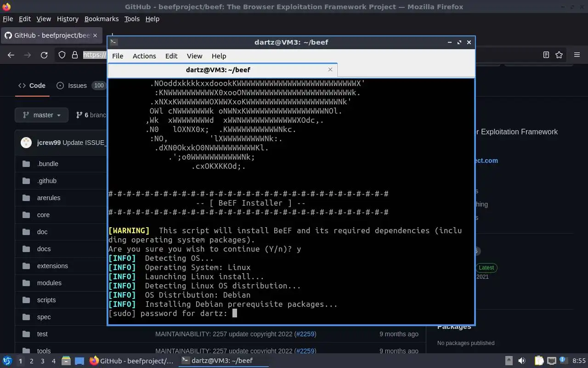Image resolution: width=588 pixels, height=368 pixels.
Task: Open commit link #2259 in test row
Action: tap(305, 334)
